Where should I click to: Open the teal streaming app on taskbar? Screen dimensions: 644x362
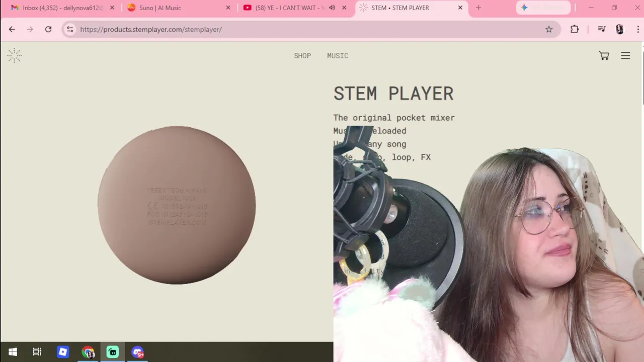(x=113, y=352)
